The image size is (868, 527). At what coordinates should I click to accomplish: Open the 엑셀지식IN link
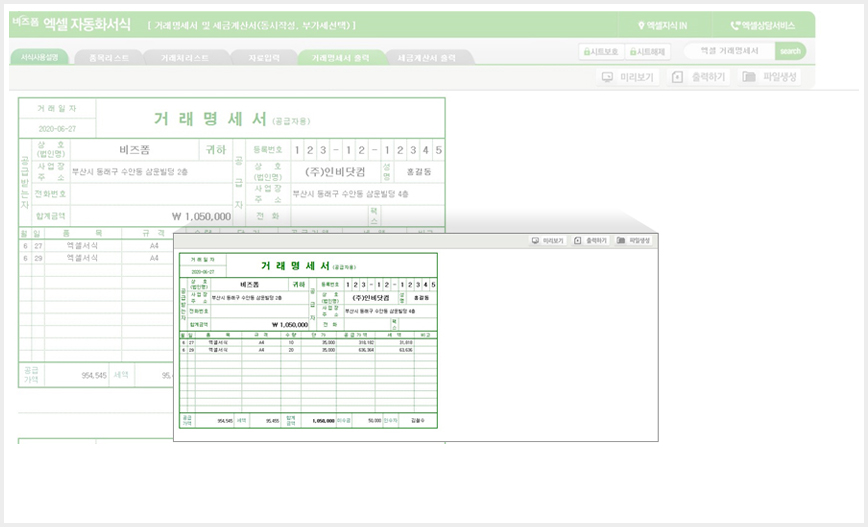[662, 25]
